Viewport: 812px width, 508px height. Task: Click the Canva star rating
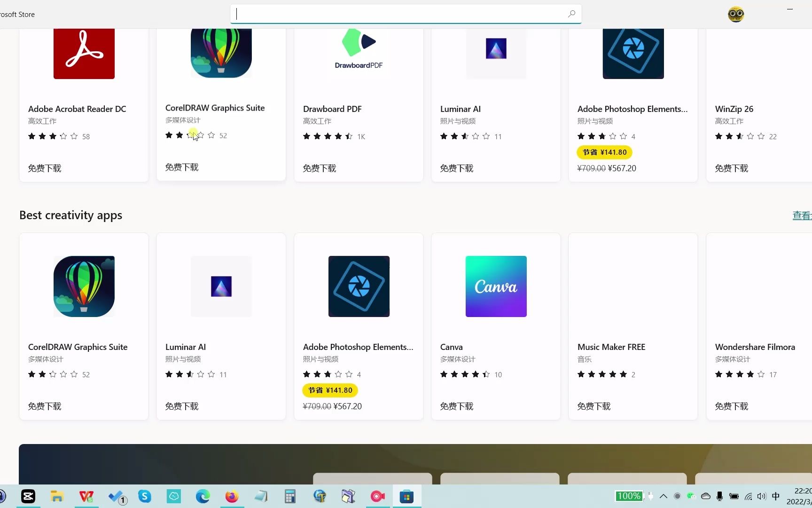[x=465, y=374]
